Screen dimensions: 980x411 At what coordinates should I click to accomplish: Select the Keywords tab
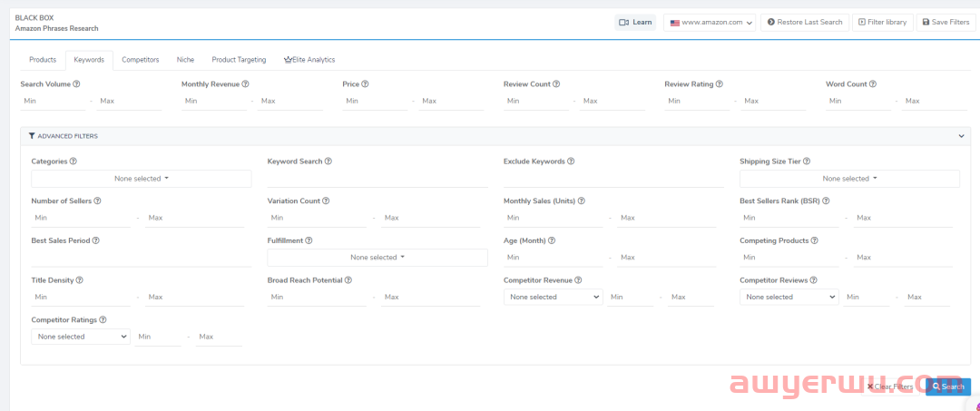[x=89, y=60]
